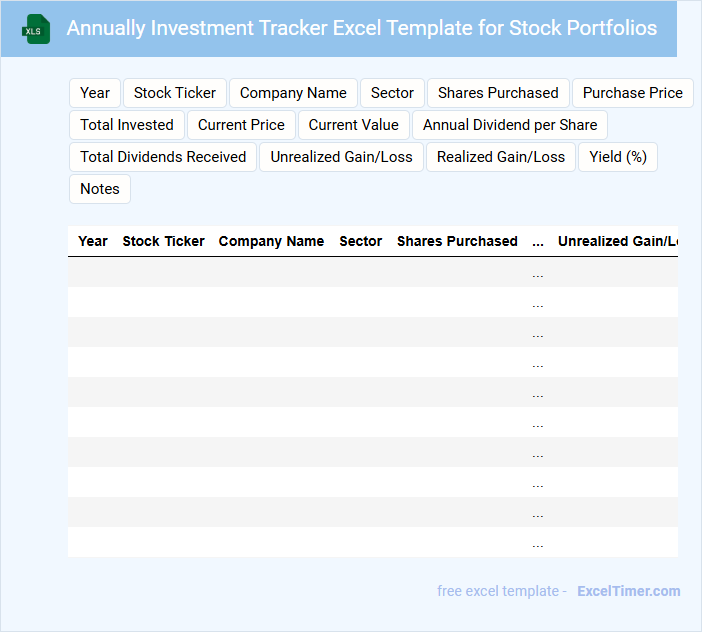Open the ExcelTimer.com link
Screen dimensions: 702x632
tap(629, 591)
